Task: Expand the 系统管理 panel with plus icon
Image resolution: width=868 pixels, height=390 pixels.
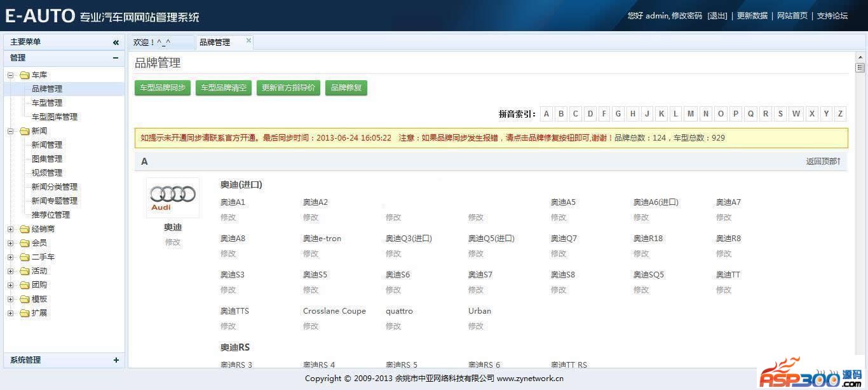Action: click(x=116, y=360)
